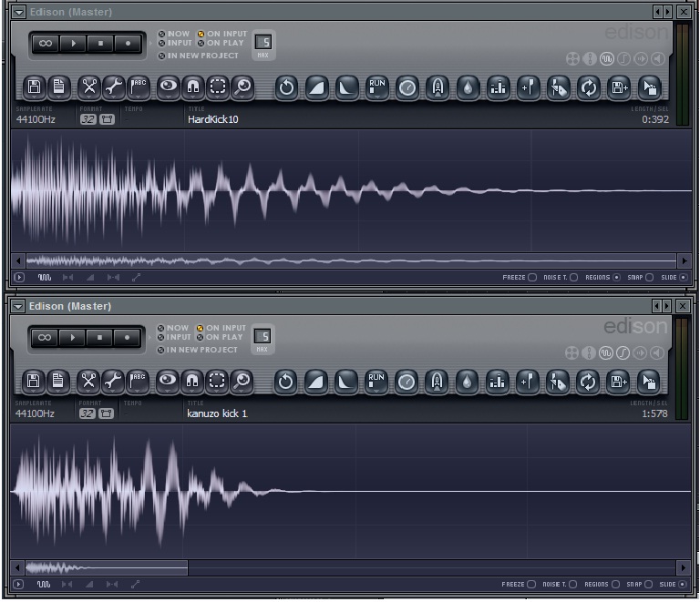This screenshot has height=602, width=700.
Task: Open bottom Edison window dropdown menu arrow
Action: [18, 306]
